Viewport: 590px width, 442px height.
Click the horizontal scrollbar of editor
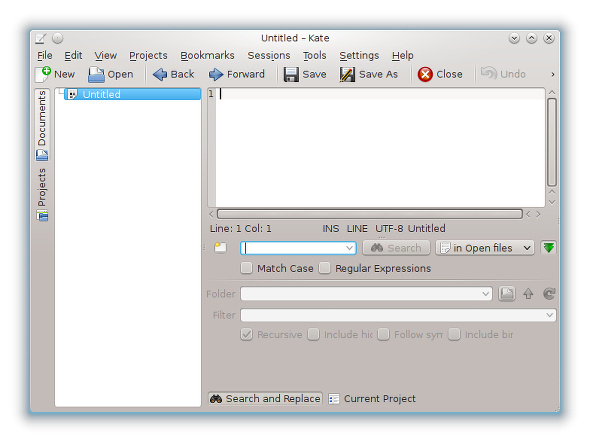click(370, 214)
